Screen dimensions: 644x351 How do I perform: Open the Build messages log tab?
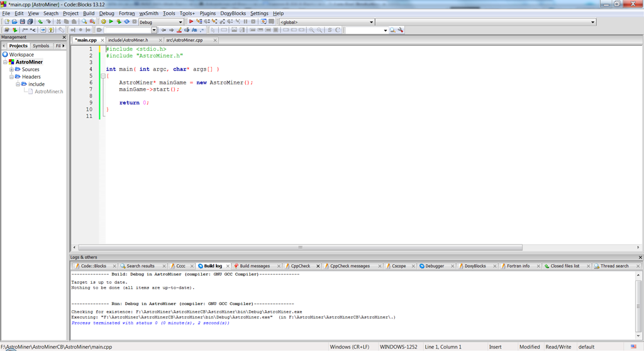(255, 266)
